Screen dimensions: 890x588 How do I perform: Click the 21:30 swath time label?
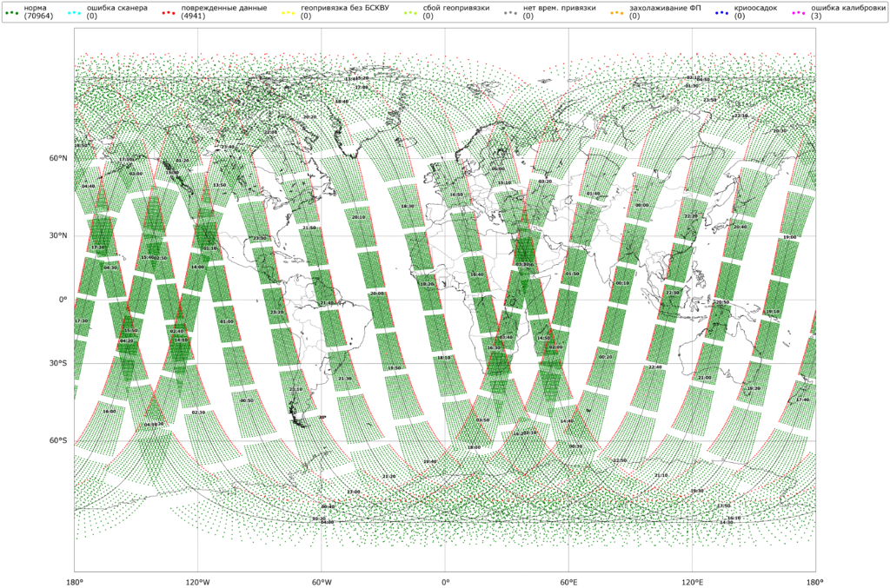[x=344, y=379]
